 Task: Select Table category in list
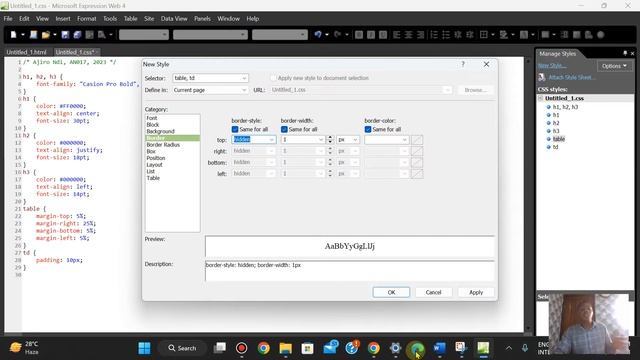click(153, 178)
